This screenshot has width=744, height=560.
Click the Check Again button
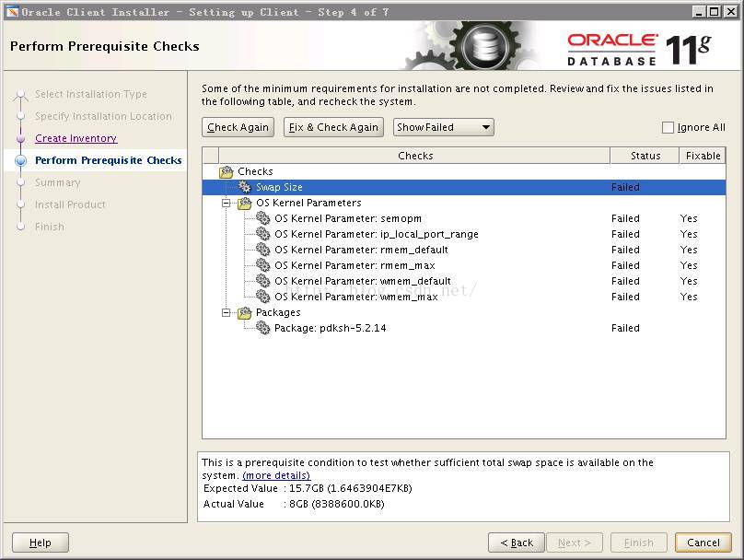pyautogui.click(x=238, y=127)
